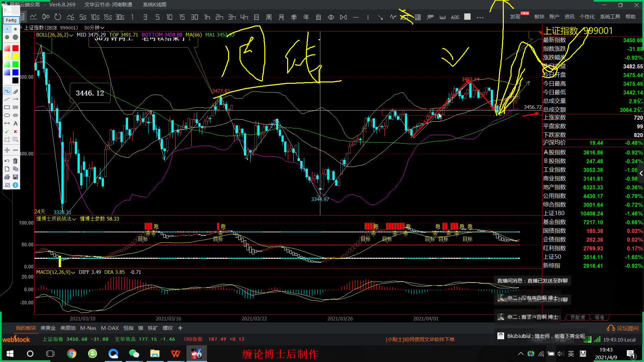Screen dimensions: 644x362
Task: Click the undo arrow in the palette
Action: (x=7, y=161)
